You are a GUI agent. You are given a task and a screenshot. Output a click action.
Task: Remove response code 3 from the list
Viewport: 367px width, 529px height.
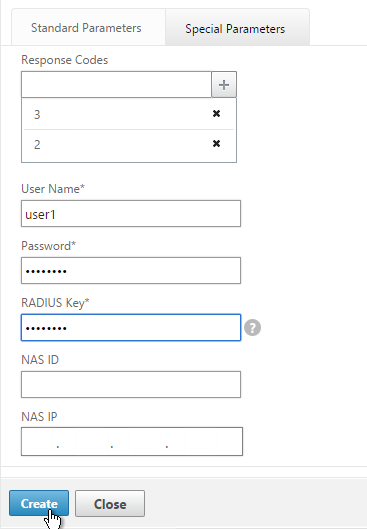pos(216,114)
